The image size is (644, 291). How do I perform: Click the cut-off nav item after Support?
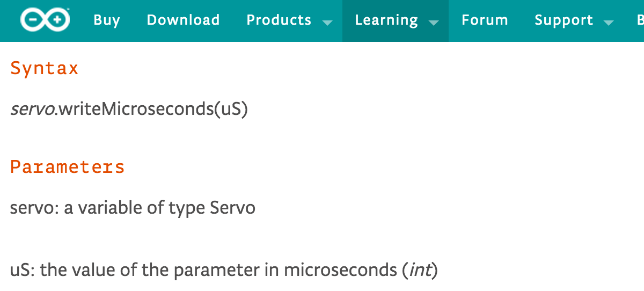point(640,20)
